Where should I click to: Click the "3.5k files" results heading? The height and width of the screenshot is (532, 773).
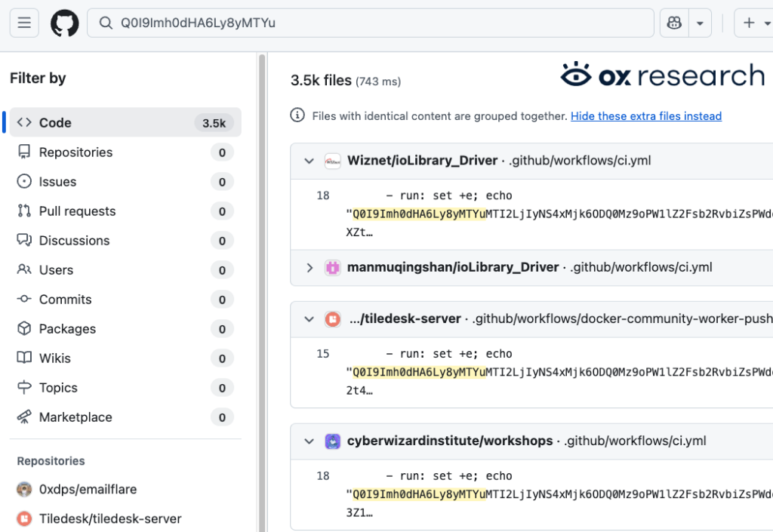tap(321, 80)
